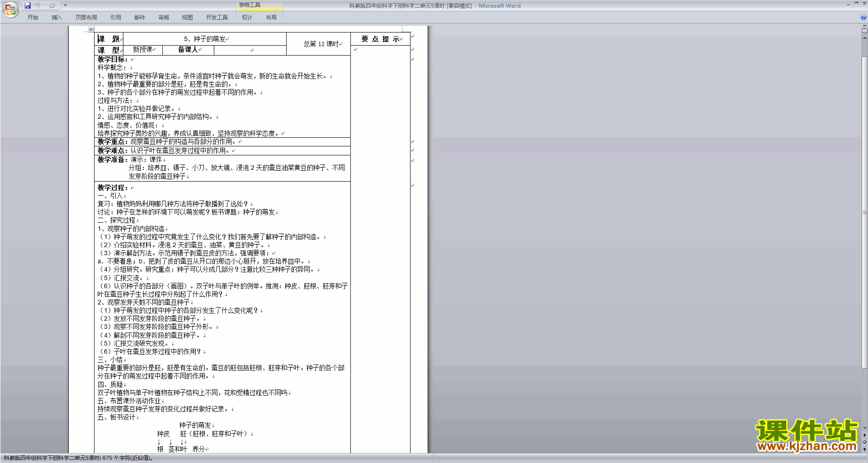
Task: Open the table tools 布局 tab
Action: [x=271, y=18]
